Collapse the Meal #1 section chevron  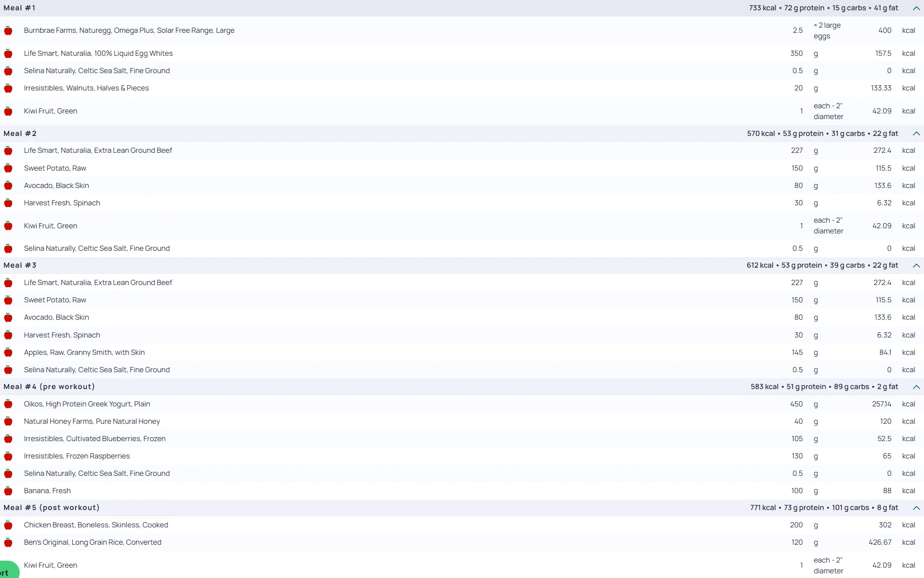(916, 8)
